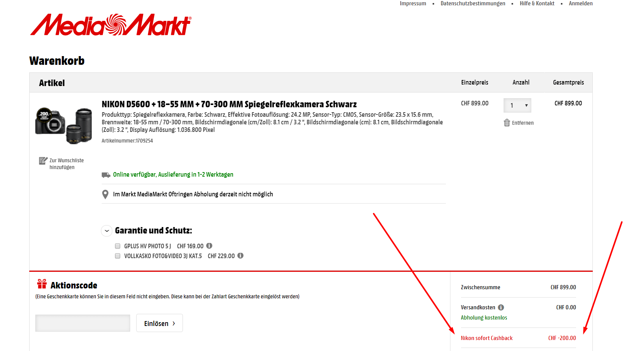Viewport: 644px width, 351px height.
Task: Click the delivery truck icon
Action: [106, 175]
